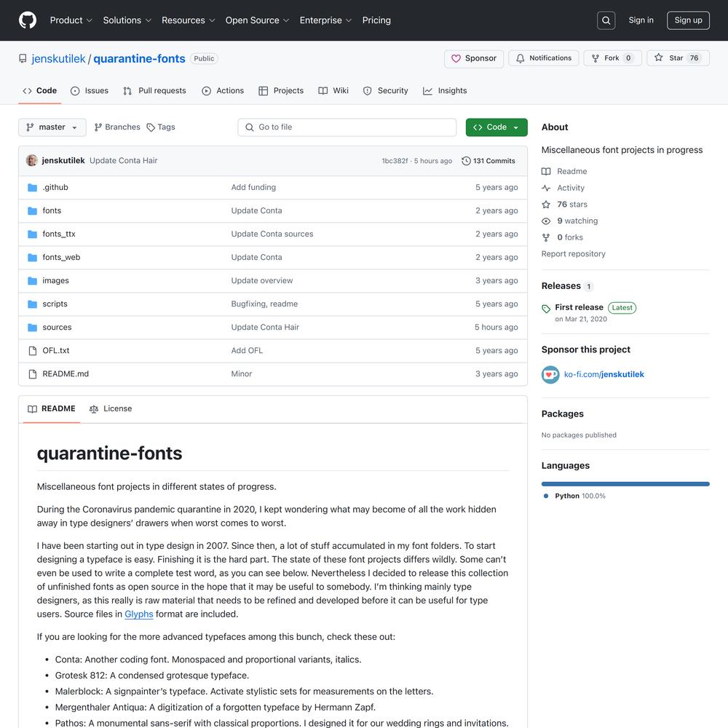Click the fonts_ttx folder icon
This screenshot has width=728, height=728.
point(32,234)
